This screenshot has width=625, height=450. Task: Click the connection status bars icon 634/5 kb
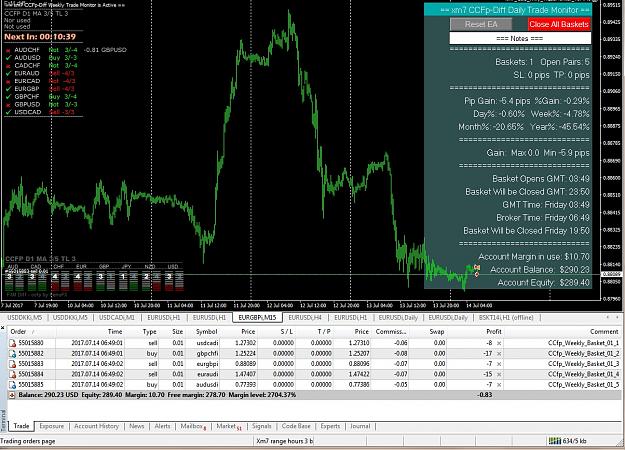554,441
